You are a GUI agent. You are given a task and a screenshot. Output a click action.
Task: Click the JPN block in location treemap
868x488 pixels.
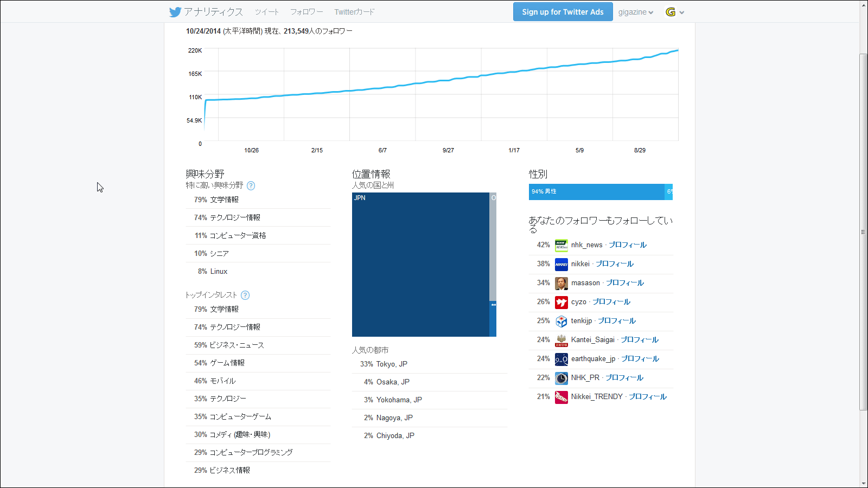tap(420, 265)
